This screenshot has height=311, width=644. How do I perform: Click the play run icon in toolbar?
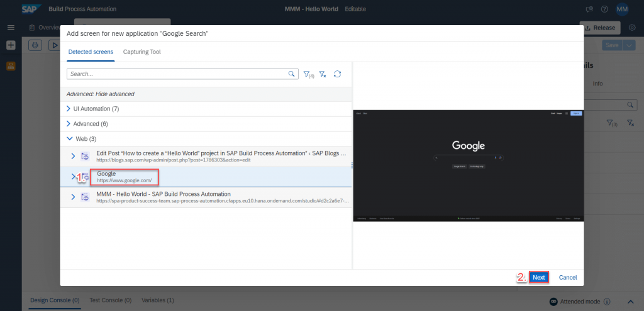click(x=54, y=45)
